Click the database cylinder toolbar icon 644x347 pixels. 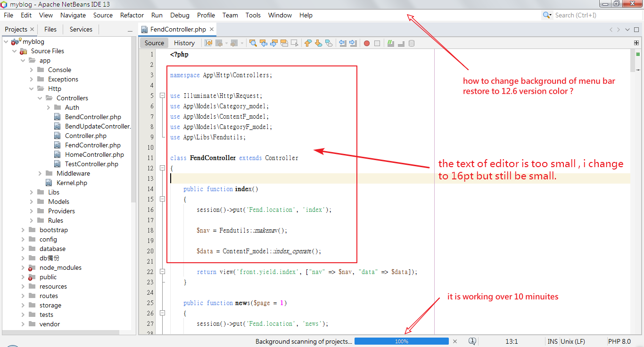(x=412, y=43)
